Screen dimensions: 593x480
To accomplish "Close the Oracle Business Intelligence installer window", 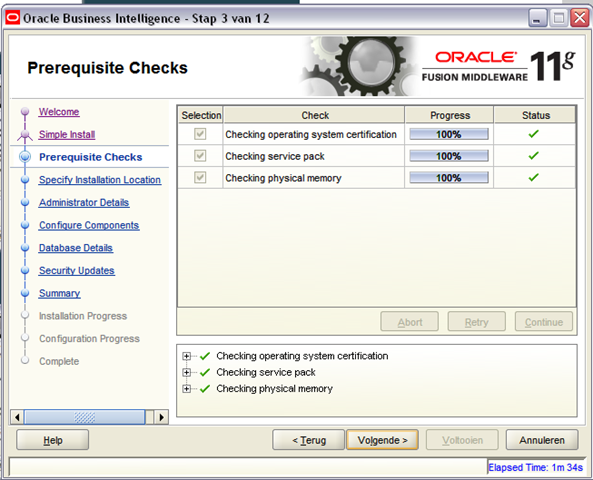I will [579, 18].
